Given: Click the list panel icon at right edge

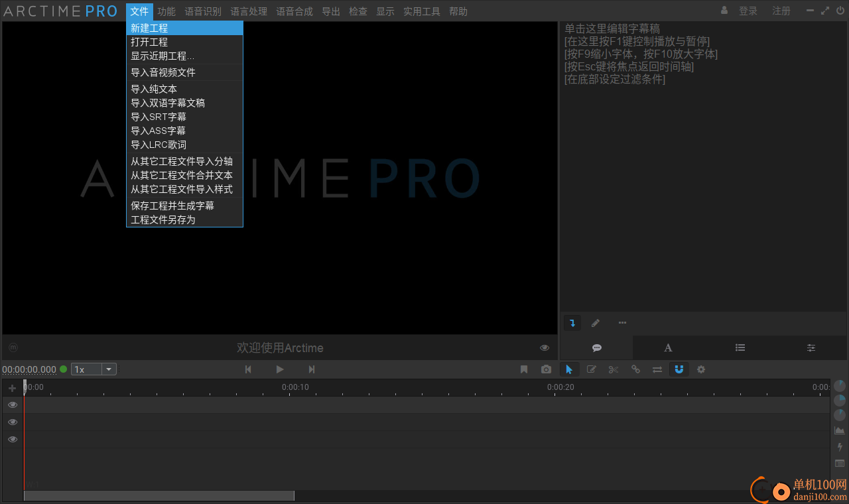Looking at the screenshot, I should coord(840,464).
